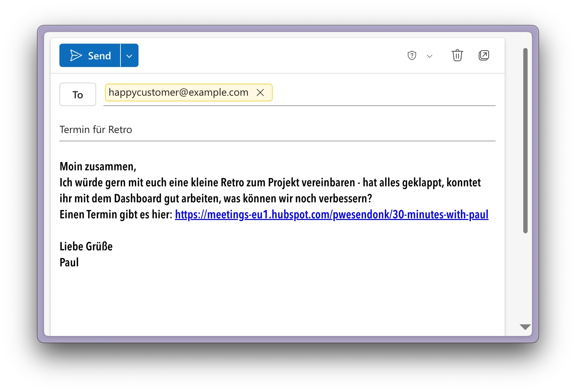Viewport: 576px width, 392px height.
Task: Click the scroll down arrow
Action: pyautogui.click(x=525, y=327)
